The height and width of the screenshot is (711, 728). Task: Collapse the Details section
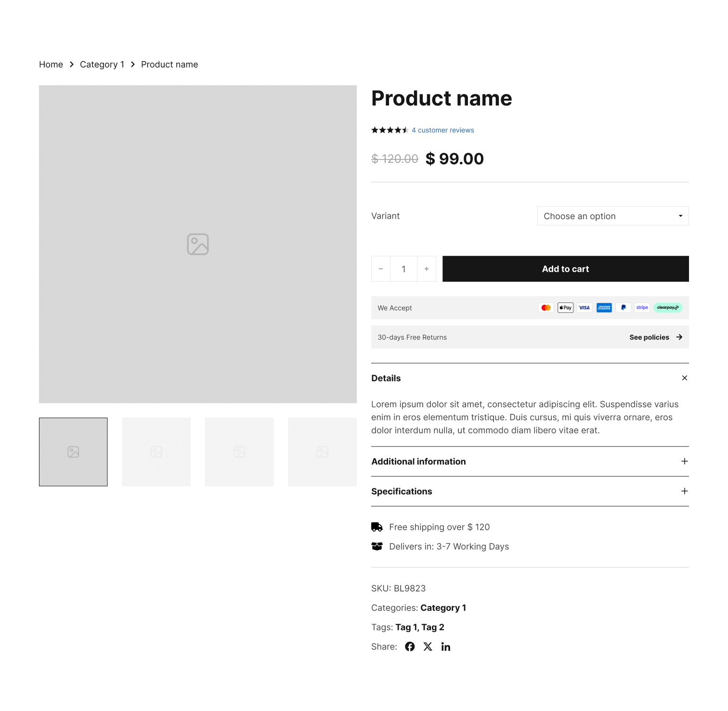pyautogui.click(x=685, y=378)
